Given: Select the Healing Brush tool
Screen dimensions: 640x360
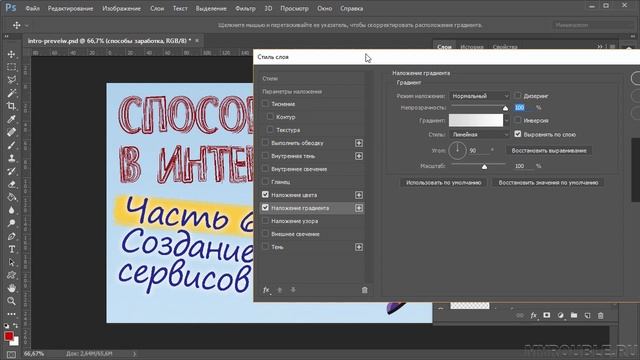Looking at the screenshot, I should pyautogui.click(x=11, y=132).
